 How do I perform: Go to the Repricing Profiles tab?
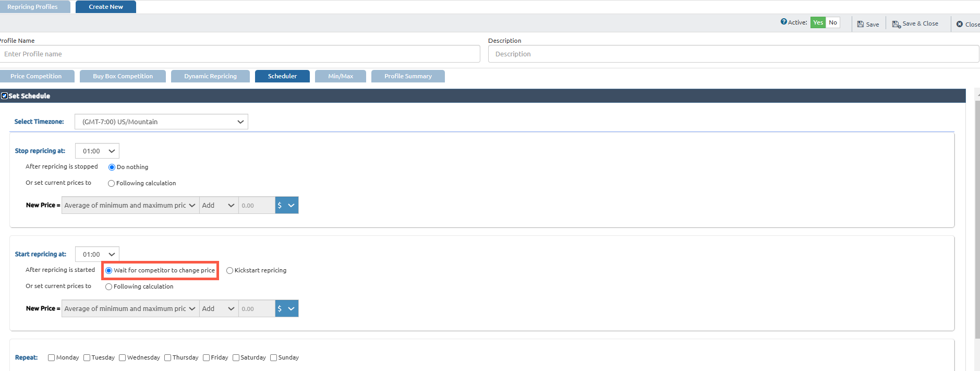click(x=33, y=7)
